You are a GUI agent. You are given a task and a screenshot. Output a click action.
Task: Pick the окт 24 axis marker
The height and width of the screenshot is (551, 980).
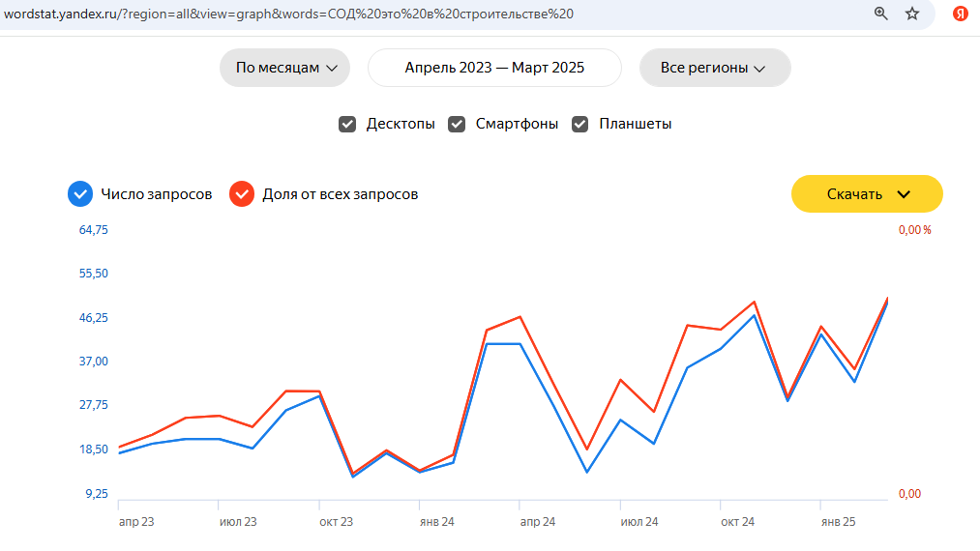tap(737, 522)
